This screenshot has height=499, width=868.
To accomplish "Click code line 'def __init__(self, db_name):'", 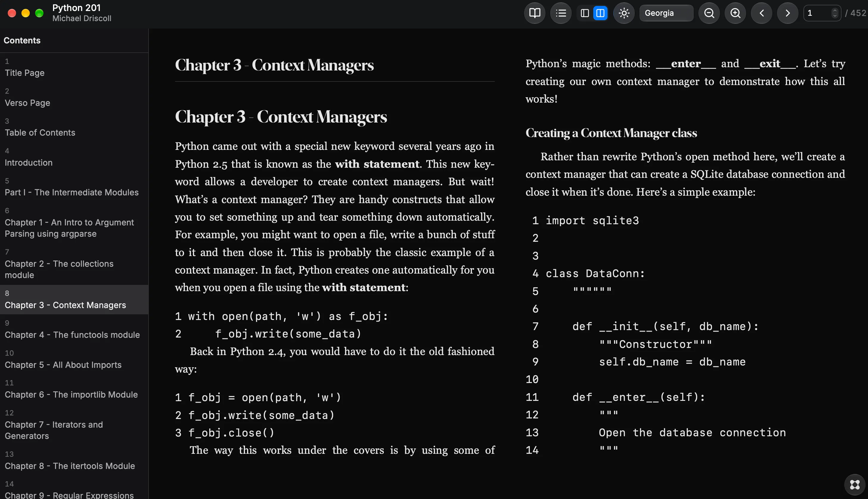I will click(x=665, y=326).
